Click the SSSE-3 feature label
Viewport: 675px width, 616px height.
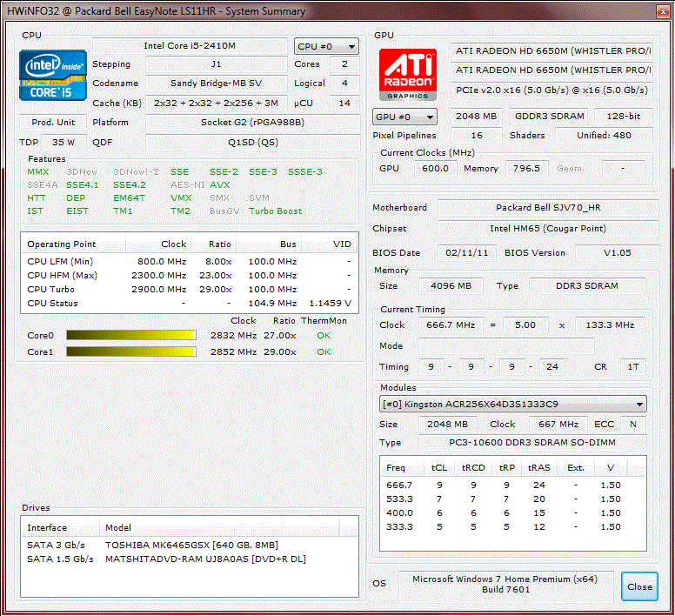[305, 171]
